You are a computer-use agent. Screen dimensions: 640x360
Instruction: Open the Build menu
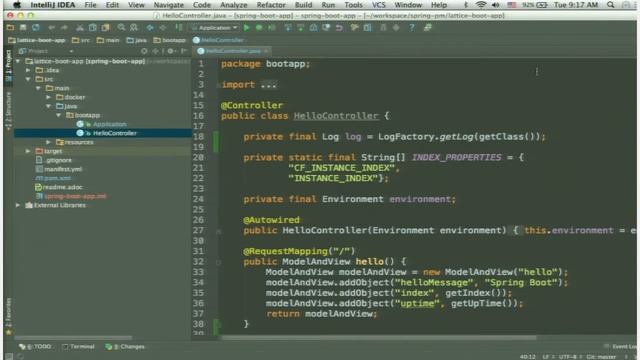pyautogui.click(x=303, y=5)
